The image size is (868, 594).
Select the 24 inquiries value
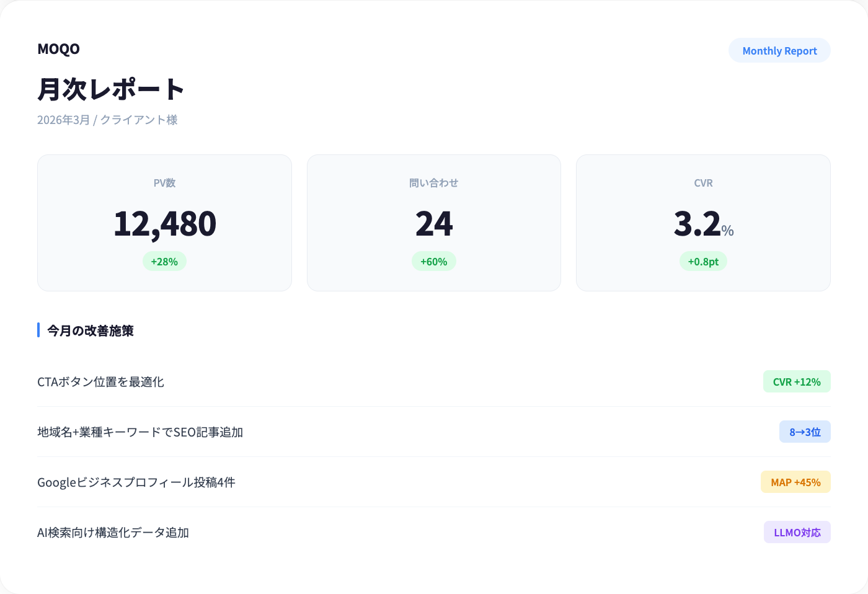[434, 224]
